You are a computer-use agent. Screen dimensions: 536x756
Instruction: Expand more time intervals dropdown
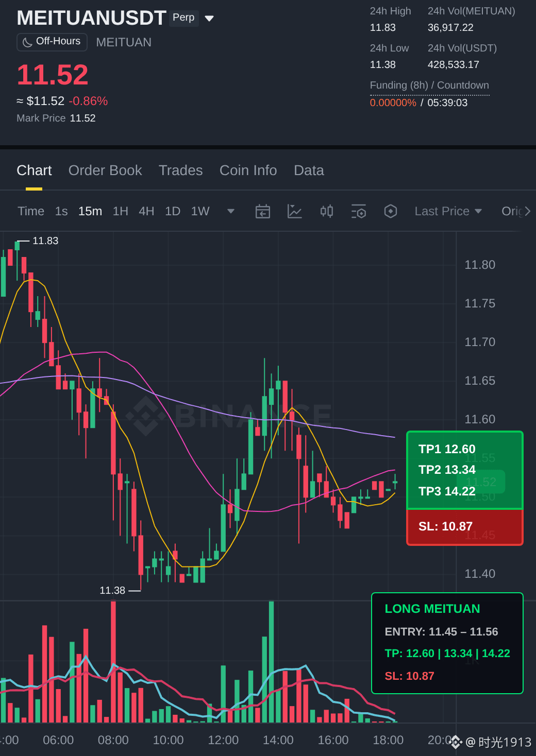pos(231,211)
